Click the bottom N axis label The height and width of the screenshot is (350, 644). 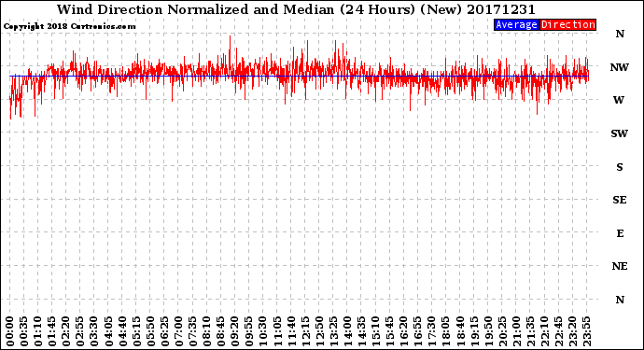point(620,300)
